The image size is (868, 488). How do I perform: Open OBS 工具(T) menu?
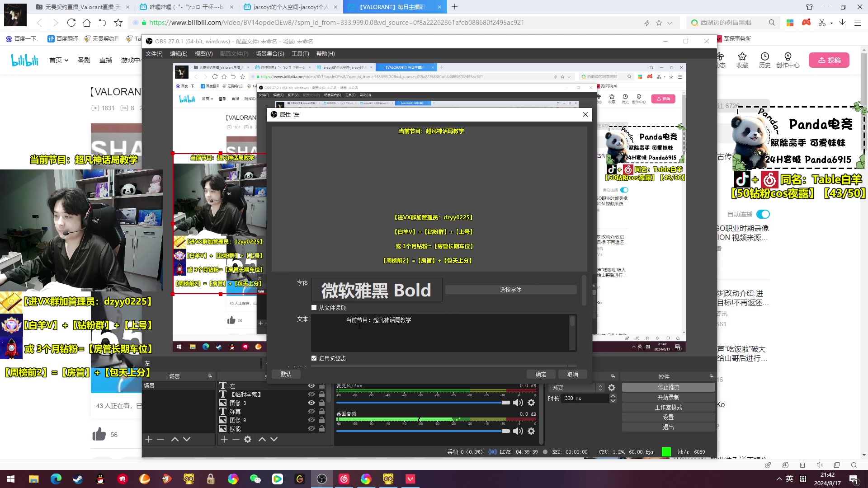300,54
